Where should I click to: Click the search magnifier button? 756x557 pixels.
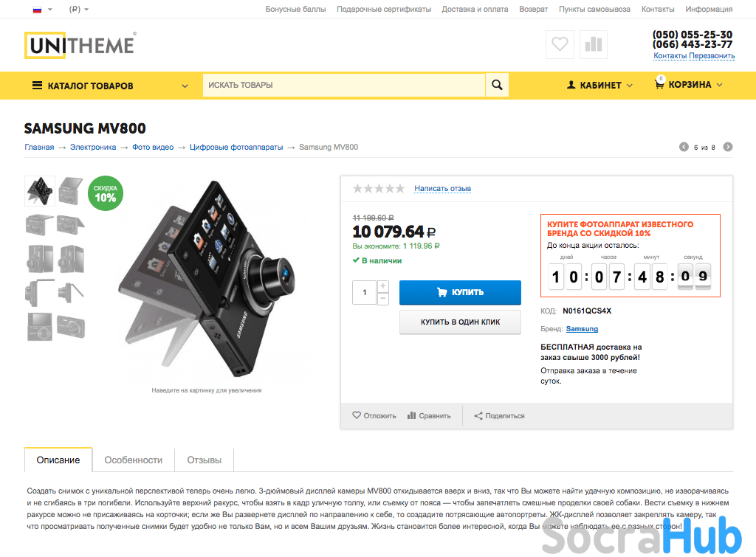[x=497, y=85]
